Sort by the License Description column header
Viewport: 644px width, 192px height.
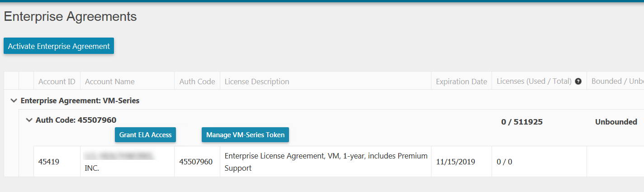pos(257,82)
